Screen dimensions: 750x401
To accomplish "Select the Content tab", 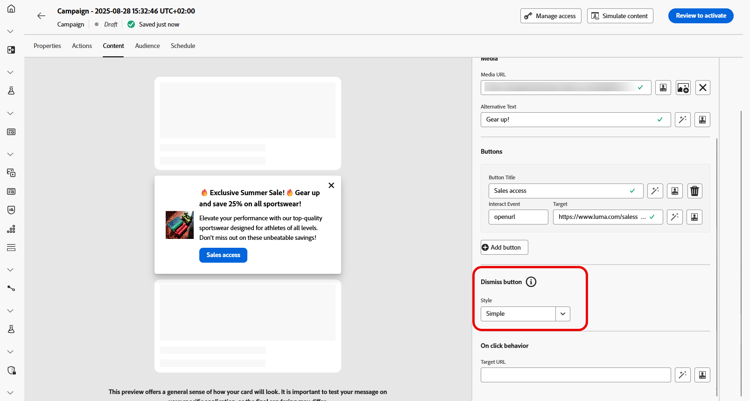I will 113,46.
